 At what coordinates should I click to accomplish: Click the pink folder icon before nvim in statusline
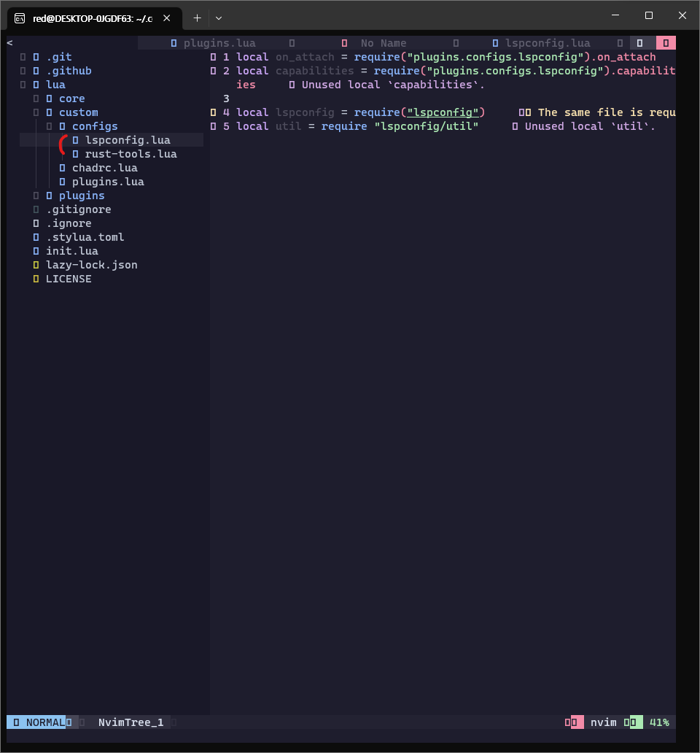click(574, 722)
